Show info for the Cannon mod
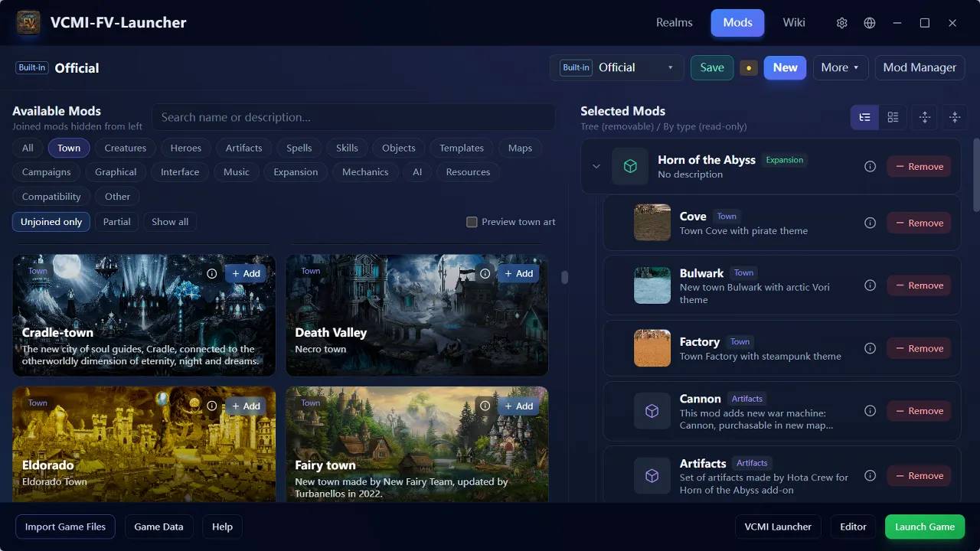This screenshot has width=980, height=551. click(x=870, y=411)
